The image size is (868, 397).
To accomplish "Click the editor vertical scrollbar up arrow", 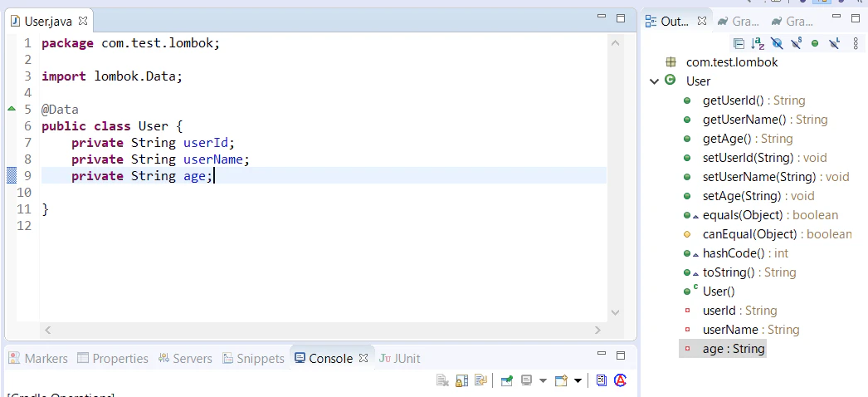I will pyautogui.click(x=616, y=43).
